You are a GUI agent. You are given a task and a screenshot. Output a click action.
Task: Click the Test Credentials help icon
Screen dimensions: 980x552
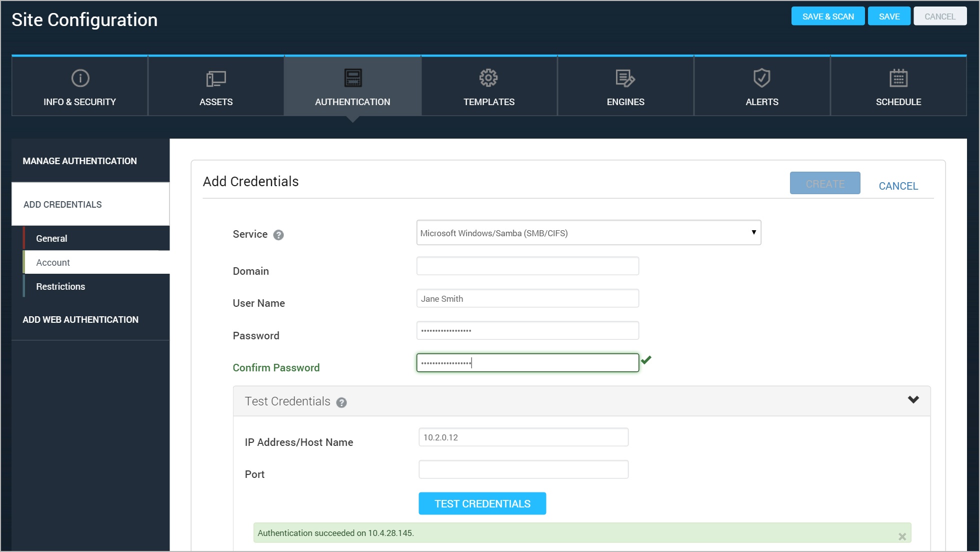click(341, 402)
